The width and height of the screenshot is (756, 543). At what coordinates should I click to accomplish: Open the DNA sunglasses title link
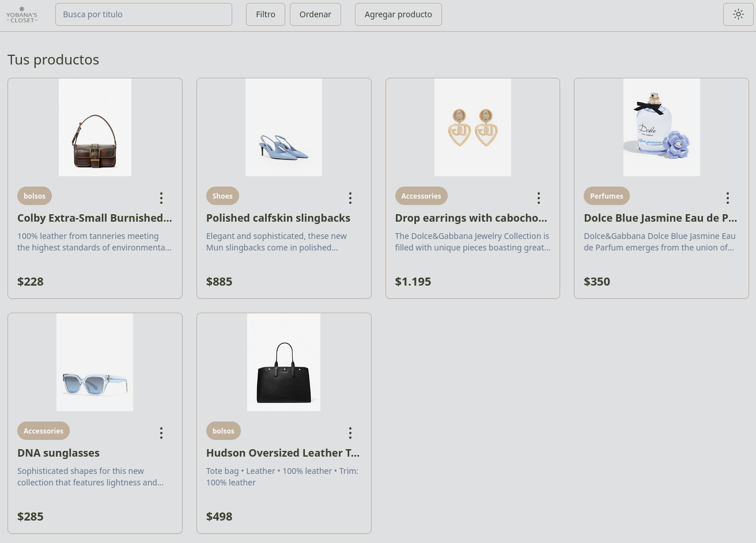click(x=58, y=453)
